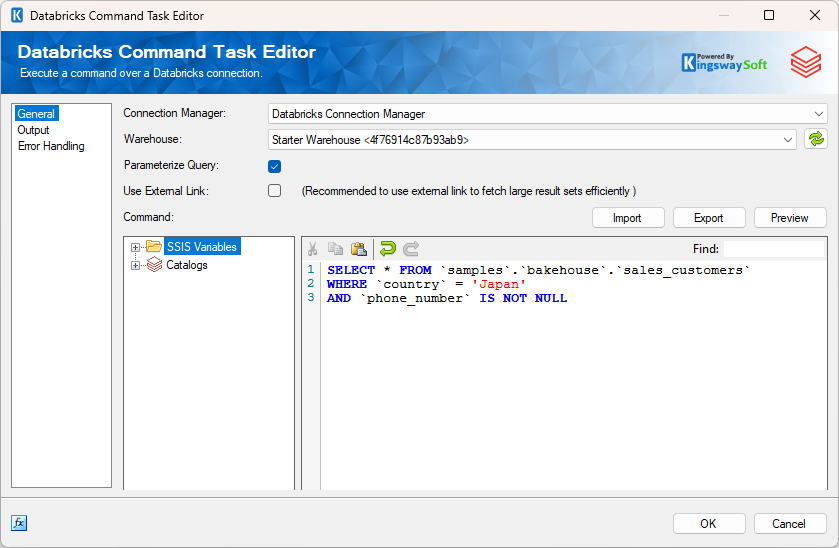Click the copy icon in editor toolbar

[x=335, y=249]
